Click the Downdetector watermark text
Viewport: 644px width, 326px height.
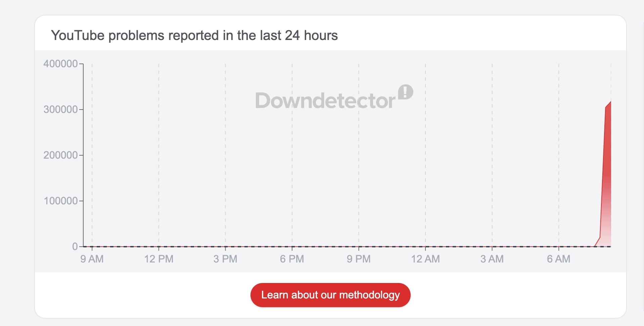pyautogui.click(x=325, y=100)
